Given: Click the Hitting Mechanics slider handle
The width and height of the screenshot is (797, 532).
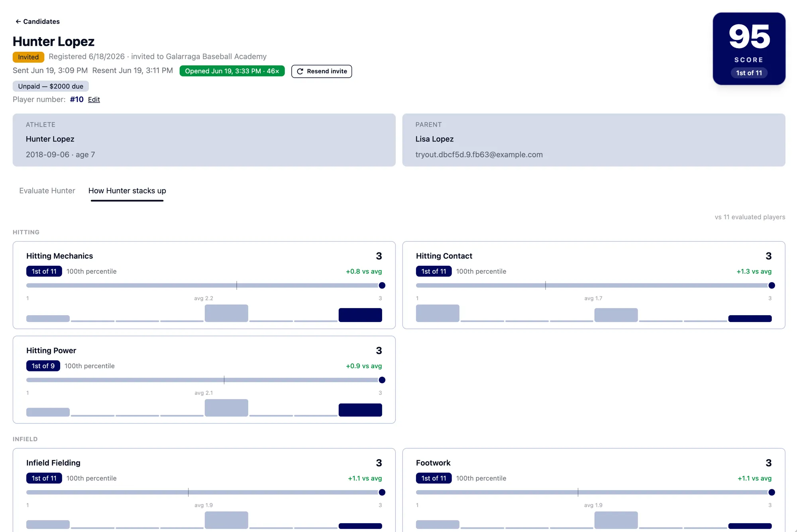Looking at the screenshot, I should click(382, 285).
